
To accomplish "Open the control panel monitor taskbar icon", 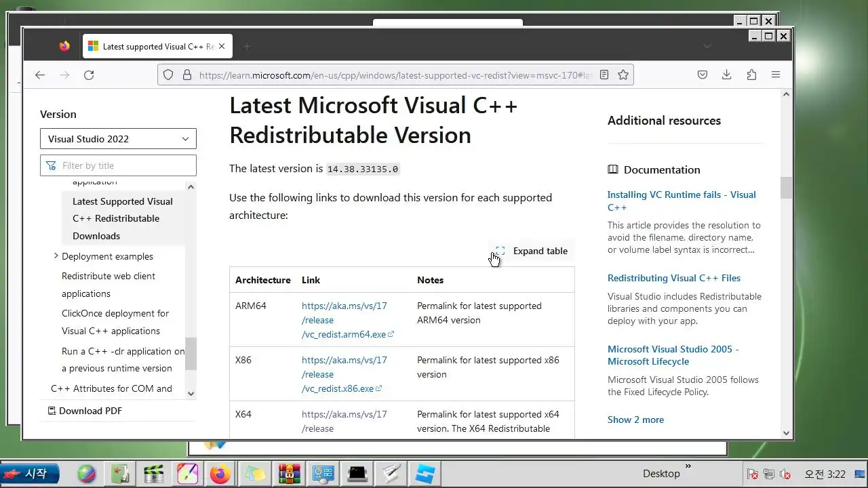I will pos(323,474).
